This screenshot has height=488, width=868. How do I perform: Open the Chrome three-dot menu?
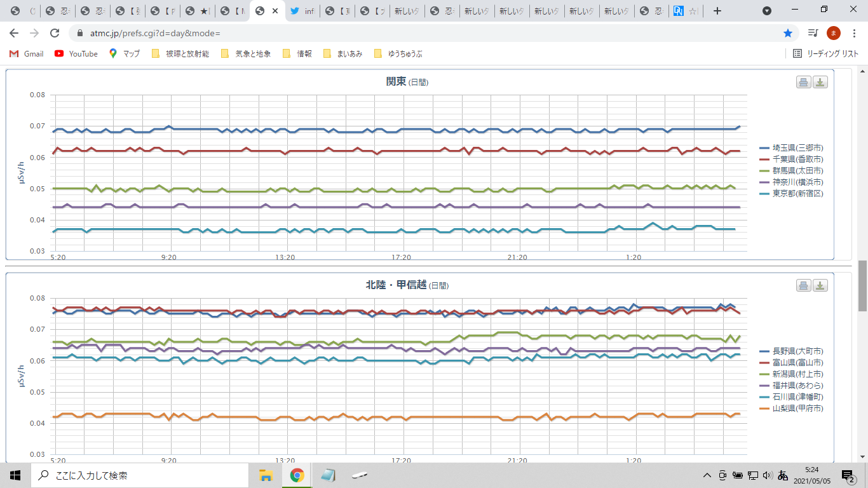click(x=854, y=33)
